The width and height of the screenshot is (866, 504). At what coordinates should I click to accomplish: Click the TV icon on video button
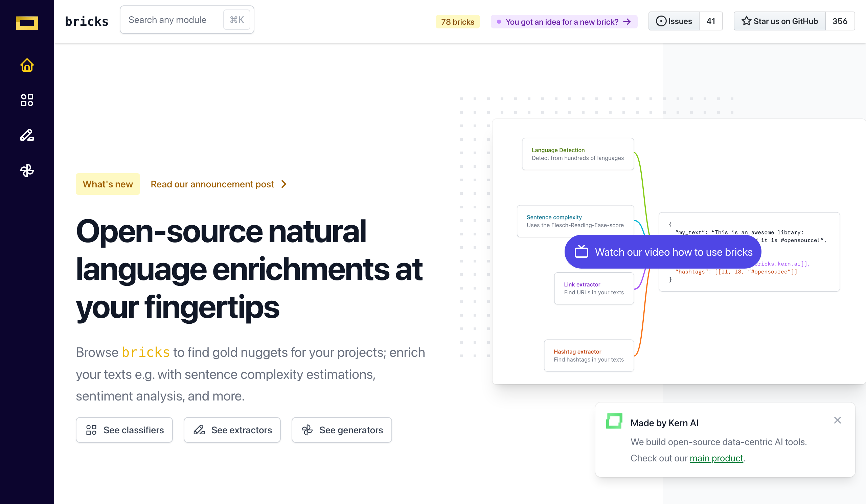pyautogui.click(x=582, y=251)
